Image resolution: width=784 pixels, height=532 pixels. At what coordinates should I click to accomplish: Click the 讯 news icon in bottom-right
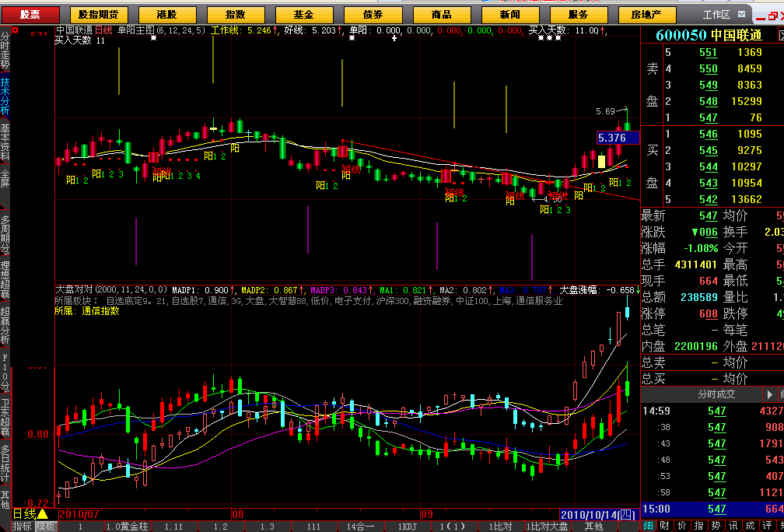(732, 526)
